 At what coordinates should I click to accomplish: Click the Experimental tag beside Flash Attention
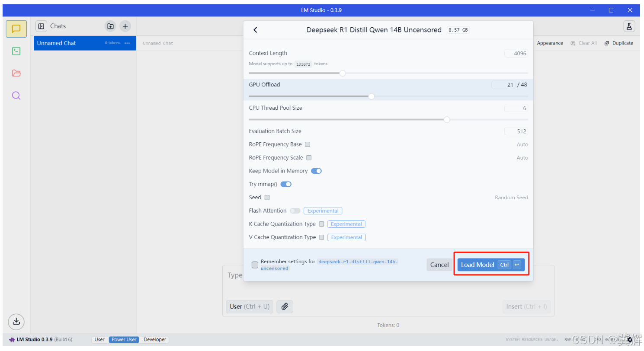coord(323,211)
